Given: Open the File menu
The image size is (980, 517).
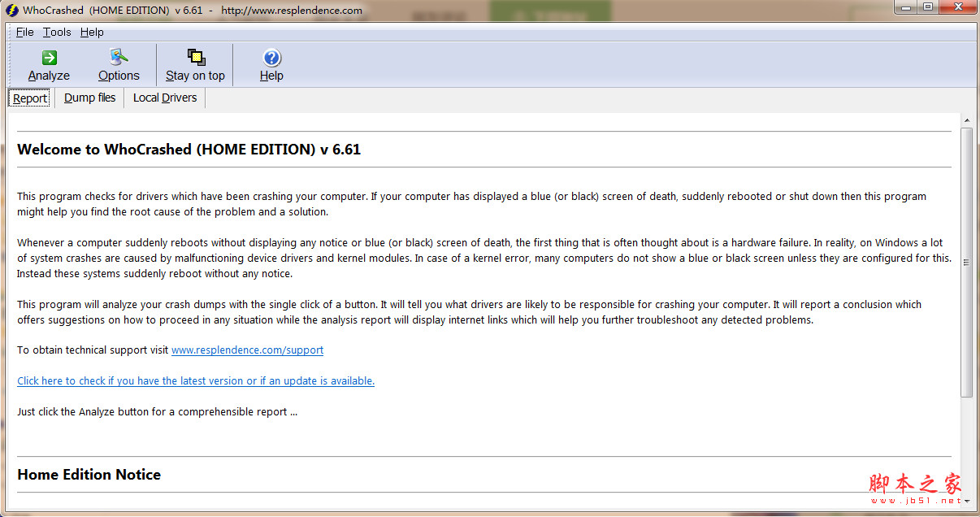Looking at the screenshot, I should coord(25,32).
